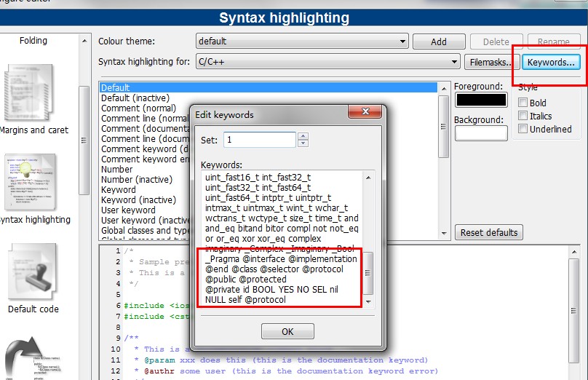The image size is (588, 380).
Task: Increase the keyword Set number with up arrow
Action: point(303,136)
